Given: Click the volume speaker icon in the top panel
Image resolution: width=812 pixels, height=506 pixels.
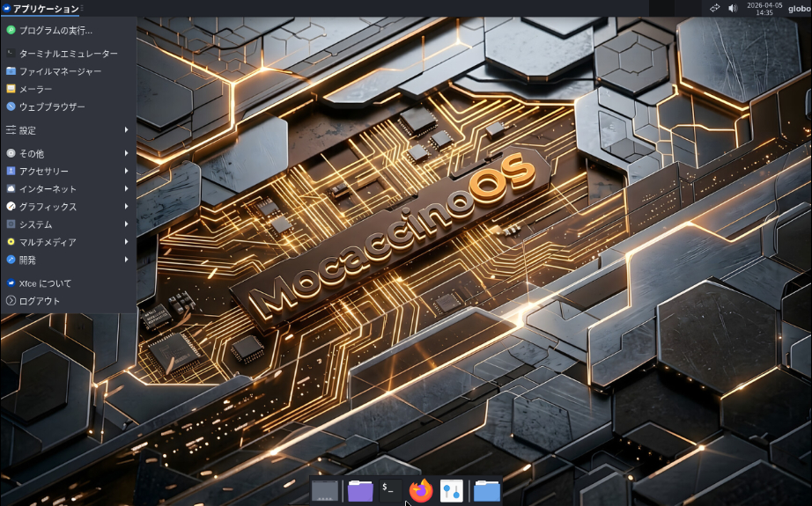Looking at the screenshot, I should (x=733, y=9).
